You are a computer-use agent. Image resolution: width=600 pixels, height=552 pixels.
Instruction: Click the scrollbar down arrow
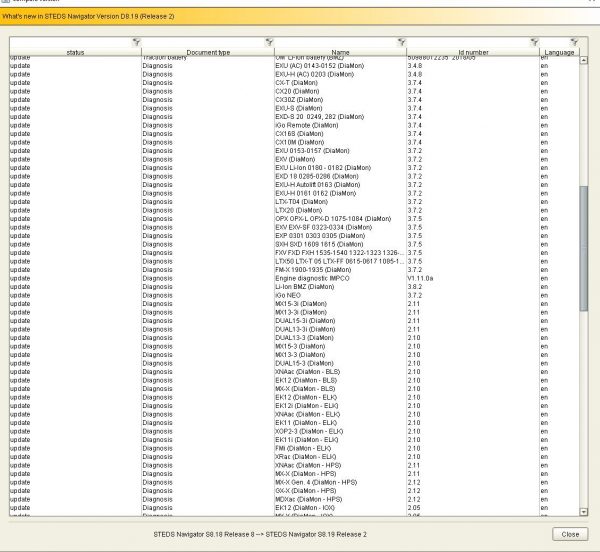[584, 512]
